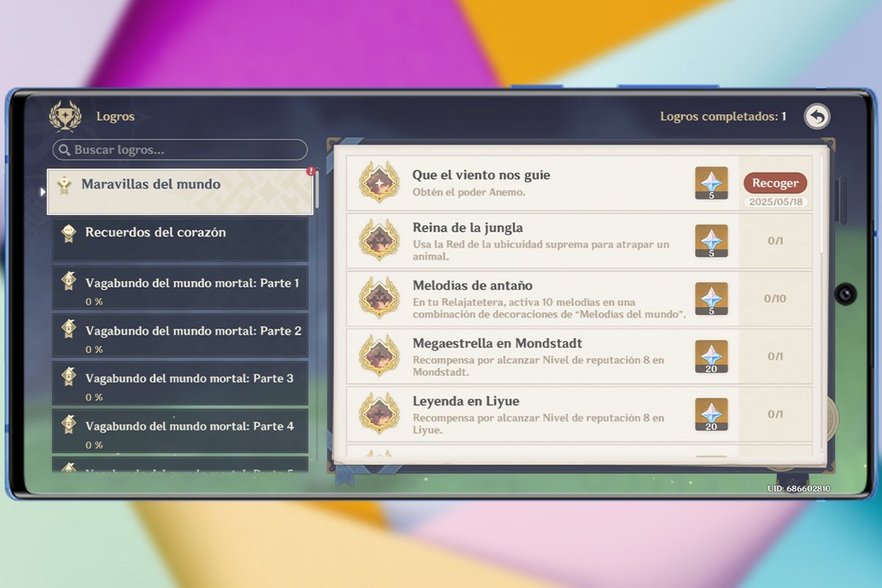
Task: Click the 0 % under Vagabundo Parte 2
Action: pyautogui.click(x=93, y=349)
